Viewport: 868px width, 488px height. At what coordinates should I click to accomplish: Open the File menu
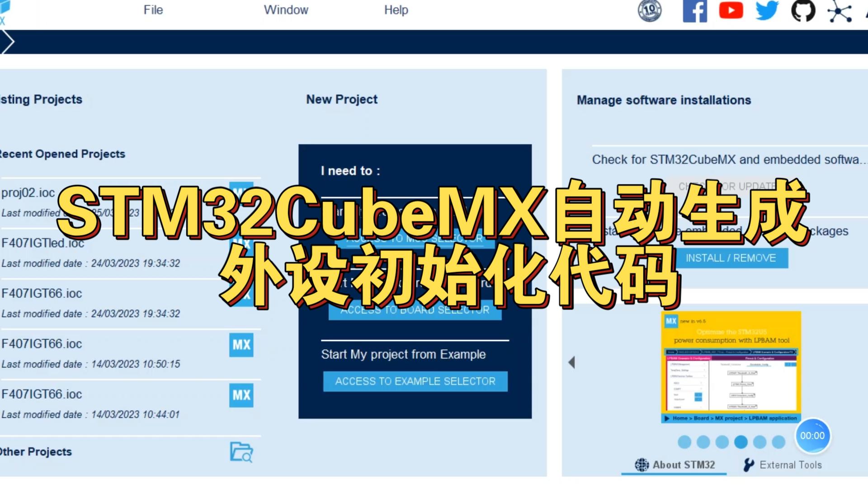click(x=153, y=10)
